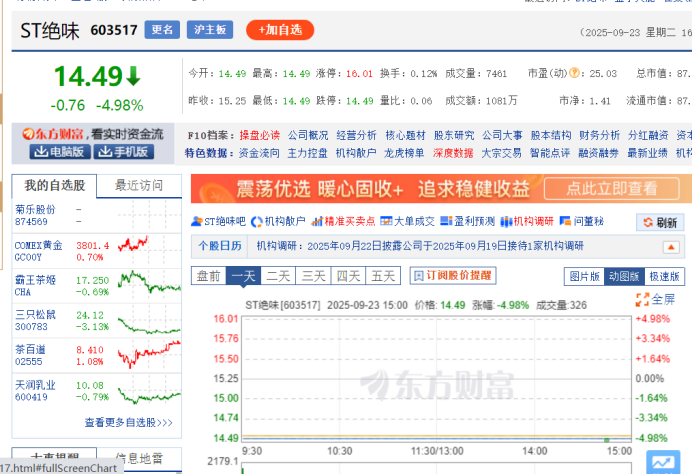
Task: Open 核心题材 link
Action: 405,135
